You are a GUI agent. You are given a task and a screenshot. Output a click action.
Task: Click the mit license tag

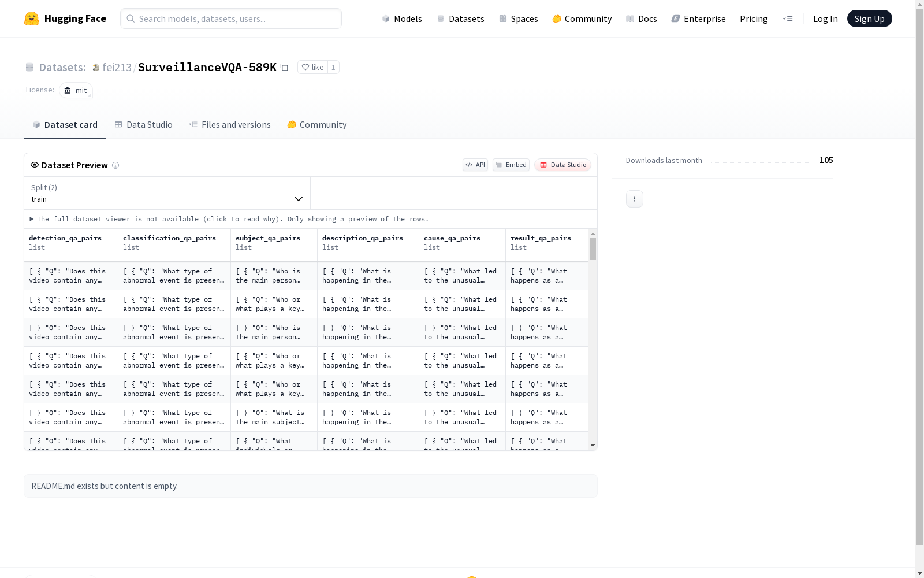[76, 90]
